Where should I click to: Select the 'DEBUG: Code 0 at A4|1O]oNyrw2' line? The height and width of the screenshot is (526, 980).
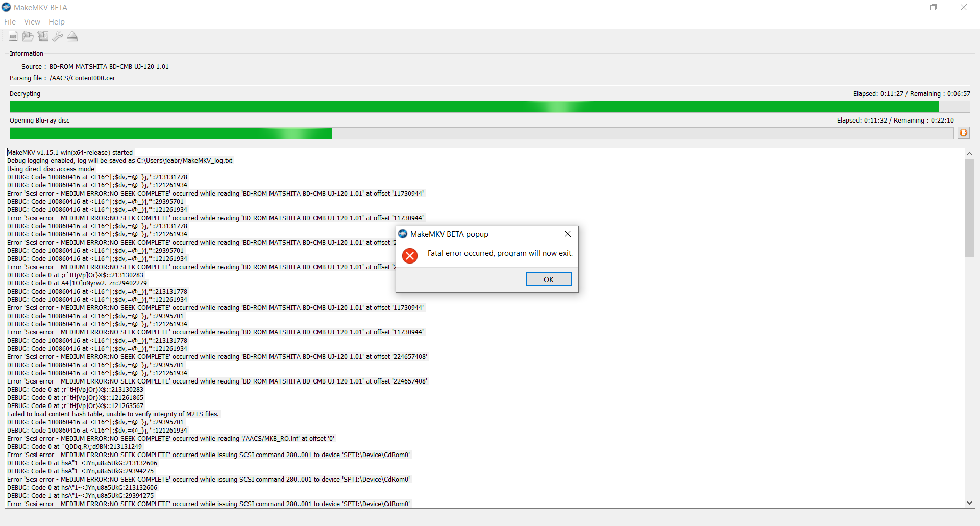77,283
